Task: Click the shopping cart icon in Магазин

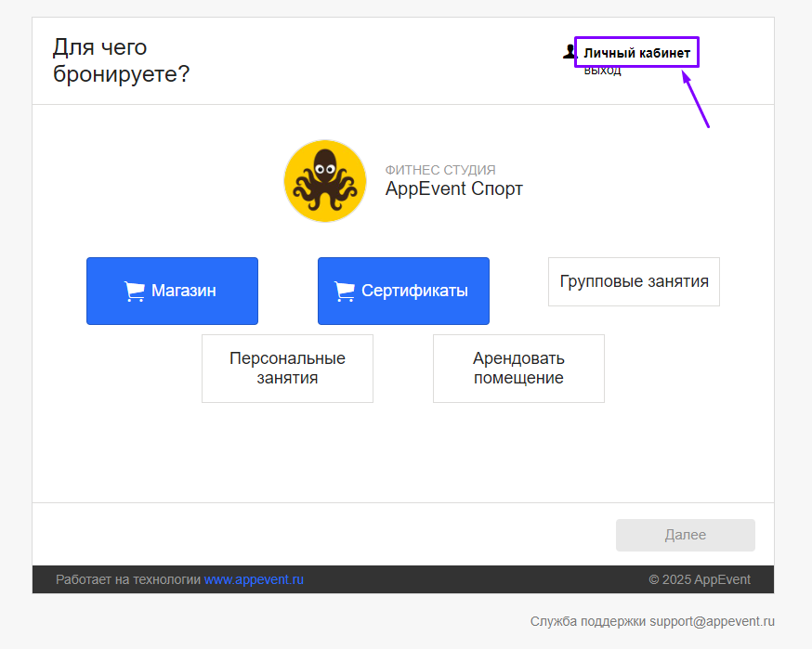Action: tap(135, 292)
